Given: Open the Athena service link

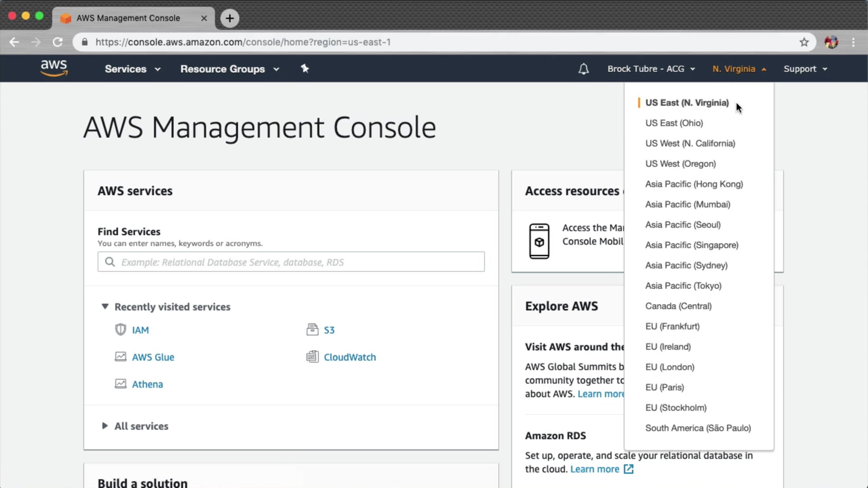Looking at the screenshot, I should [147, 384].
